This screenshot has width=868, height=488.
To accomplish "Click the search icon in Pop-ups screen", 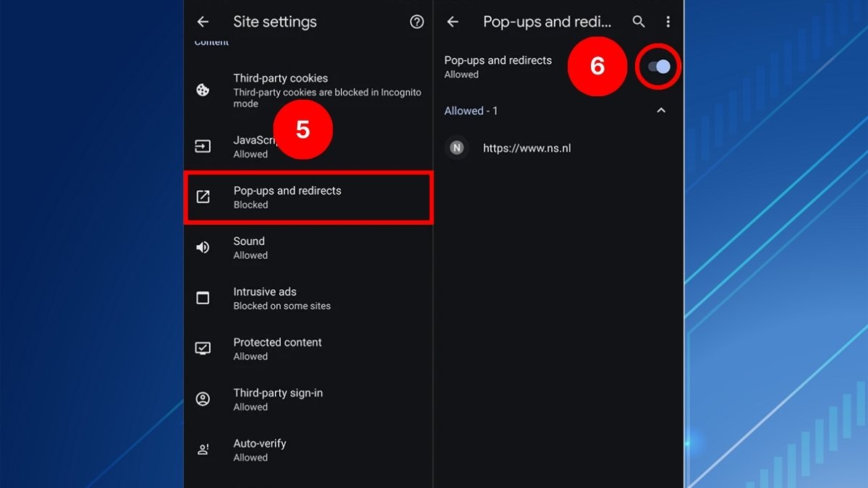I will 639,22.
